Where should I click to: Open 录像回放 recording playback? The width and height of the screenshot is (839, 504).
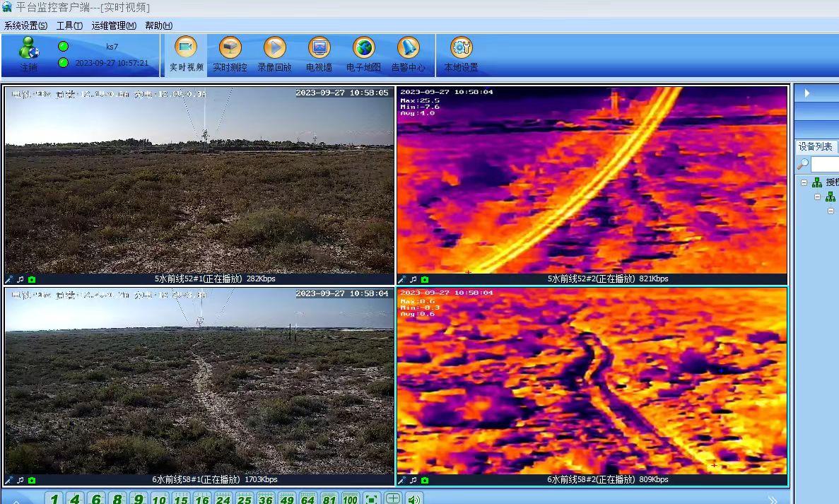[274, 54]
